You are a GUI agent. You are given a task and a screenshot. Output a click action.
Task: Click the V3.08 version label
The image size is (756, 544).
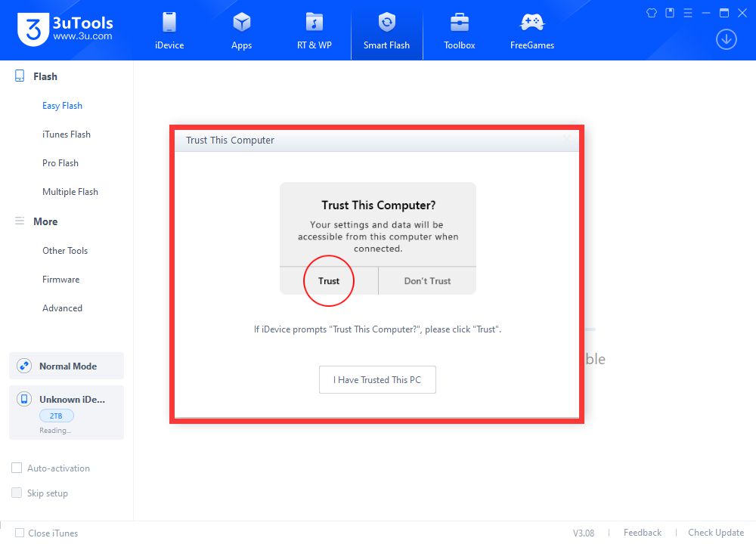584,533
